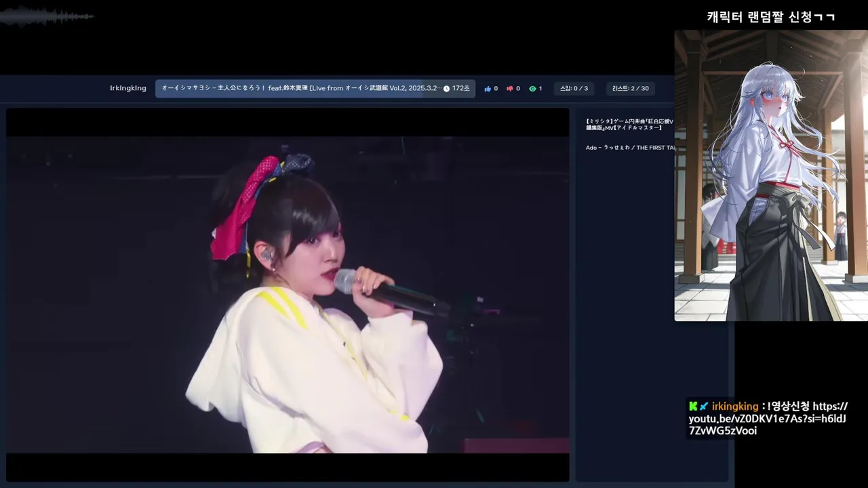Click the current song title bar
Viewport: 868px width, 488px height.
coord(315,89)
